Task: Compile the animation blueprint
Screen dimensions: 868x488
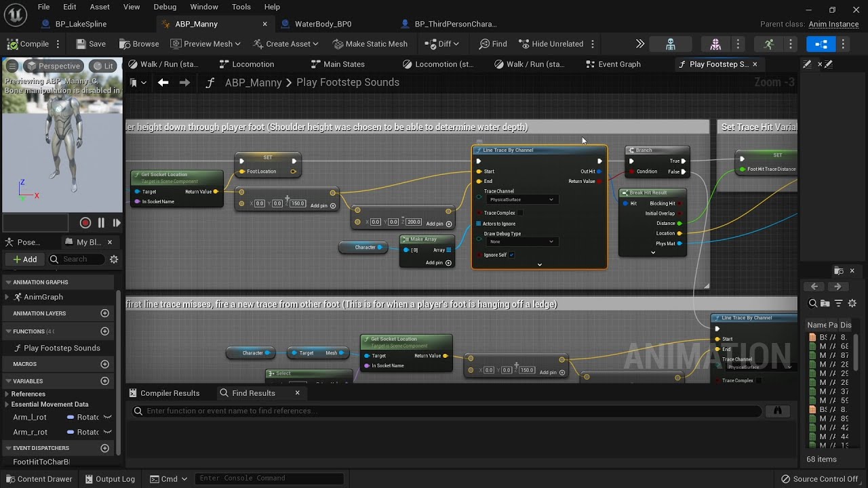Action: coord(28,44)
